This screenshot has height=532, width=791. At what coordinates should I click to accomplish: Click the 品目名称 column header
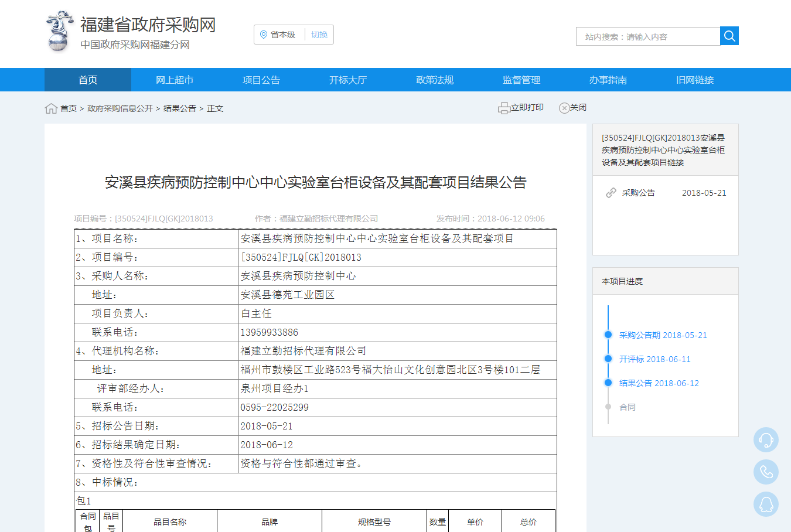coord(170,521)
